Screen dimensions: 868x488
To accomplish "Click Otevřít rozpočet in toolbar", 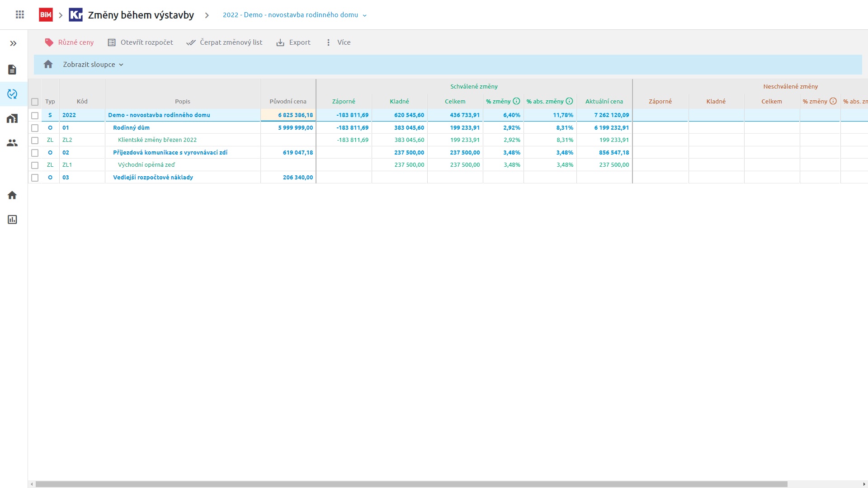I will pyautogui.click(x=141, y=42).
